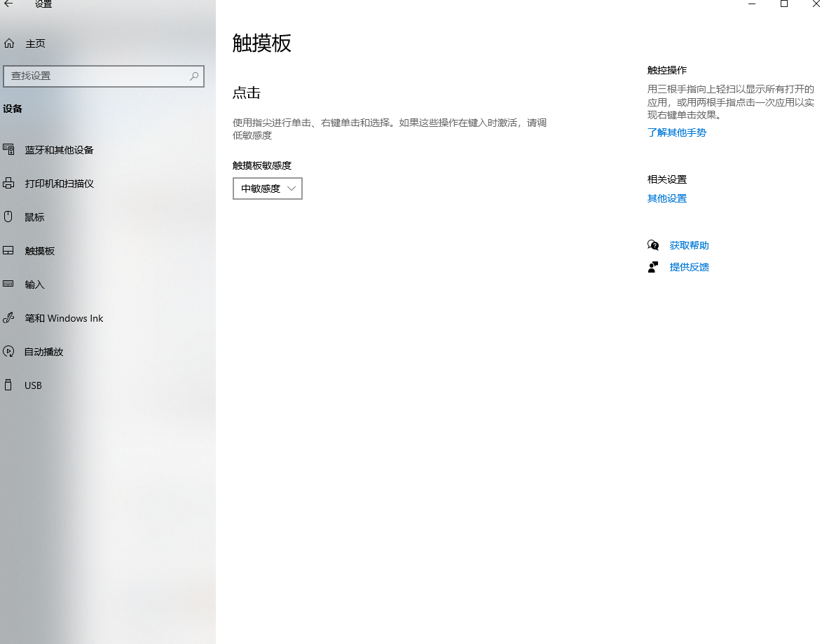
Task: Click the 查找设置 search field
Action: click(104, 76)
